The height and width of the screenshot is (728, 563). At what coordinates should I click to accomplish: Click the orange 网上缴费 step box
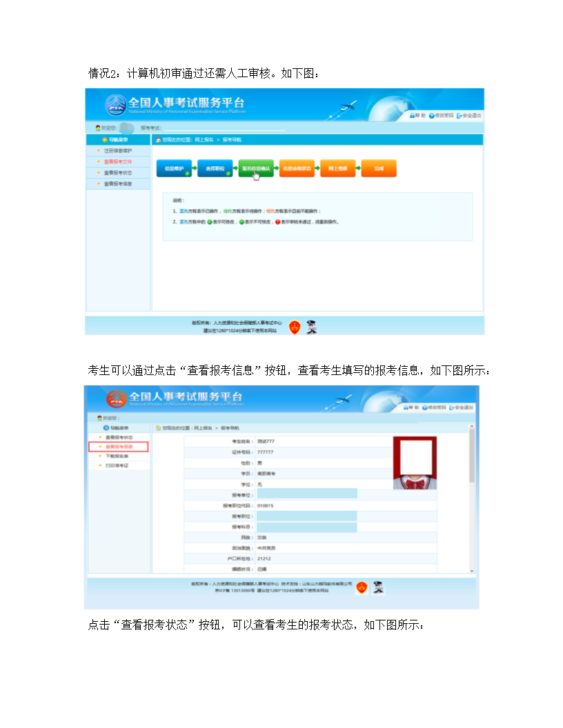click(x=338, y=168)
